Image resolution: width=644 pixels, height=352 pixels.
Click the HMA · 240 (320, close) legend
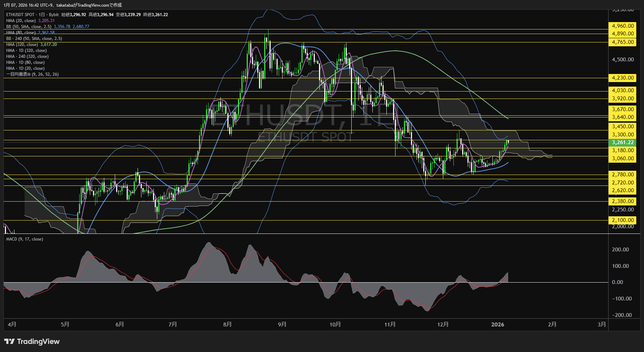(27, 56)
